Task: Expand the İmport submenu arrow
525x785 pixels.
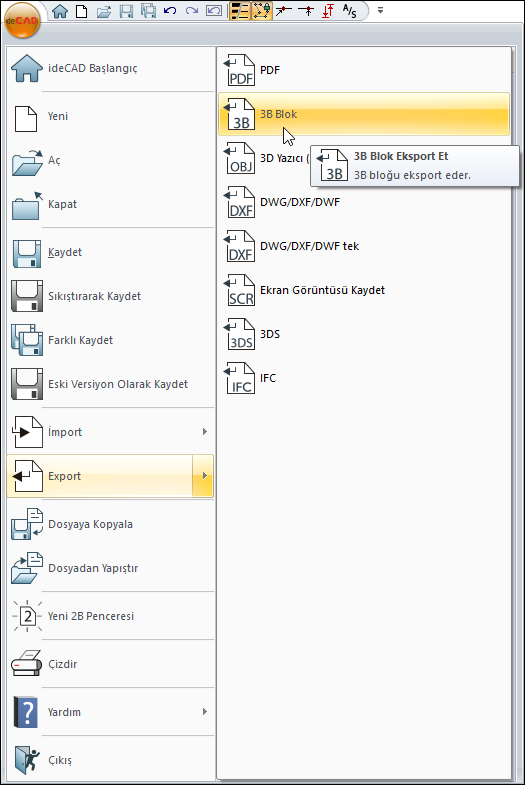Action: coord(205,432)
